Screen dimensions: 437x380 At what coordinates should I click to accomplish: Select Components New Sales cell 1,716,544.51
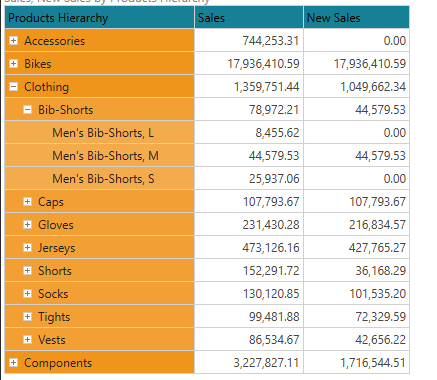pos(356,363)
